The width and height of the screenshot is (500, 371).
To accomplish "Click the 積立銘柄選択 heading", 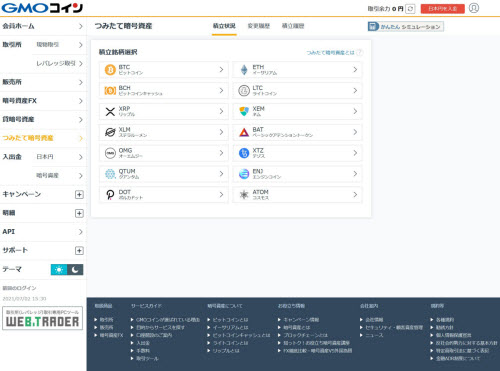I will [118, 52].
